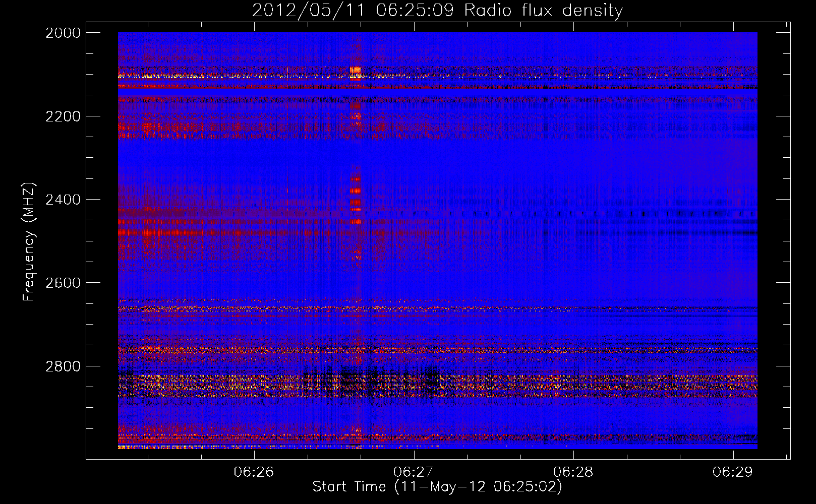The image size is (816, 504).
Task: Click the 06:27 time tick label
Action: pos(414,472)
